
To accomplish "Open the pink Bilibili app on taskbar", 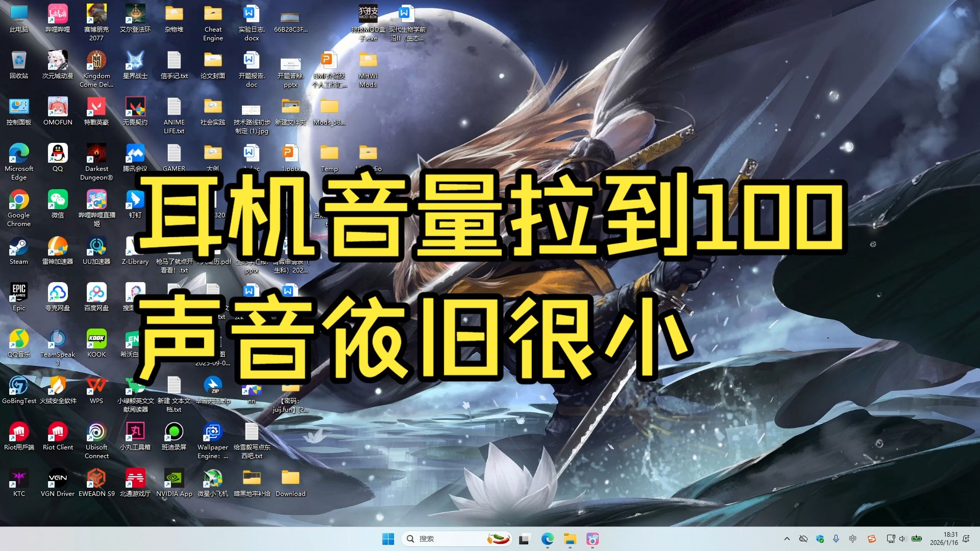I will pos(593,539).
